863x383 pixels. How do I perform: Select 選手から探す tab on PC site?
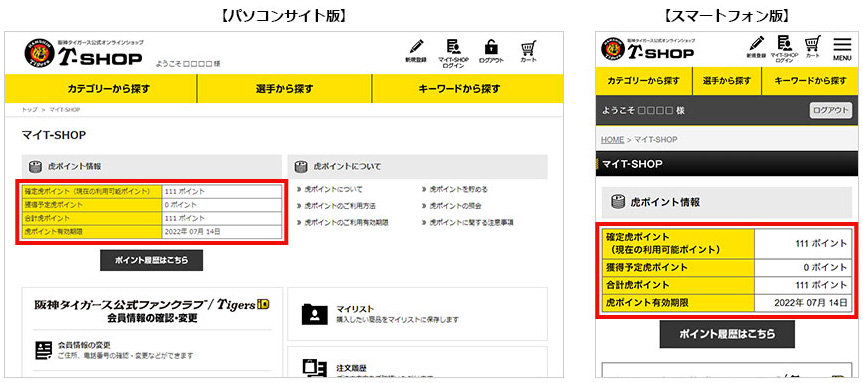[285, 89]
